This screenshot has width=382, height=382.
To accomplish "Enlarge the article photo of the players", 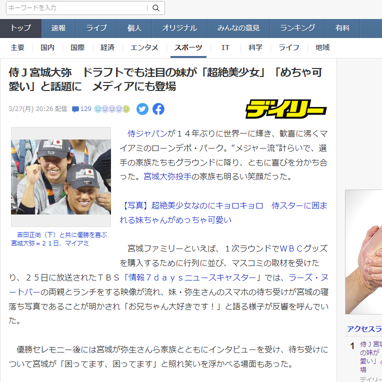I will [x=61, y=177].
